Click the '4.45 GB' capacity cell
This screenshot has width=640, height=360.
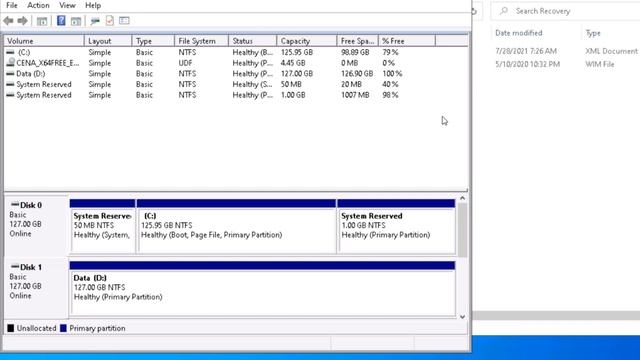pos(293,63)
